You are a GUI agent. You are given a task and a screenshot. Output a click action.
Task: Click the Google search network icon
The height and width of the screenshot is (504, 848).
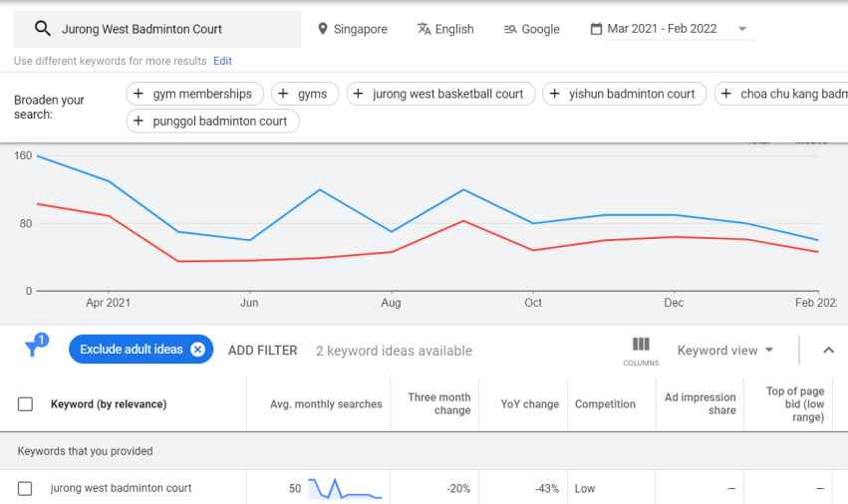click(510, 29)
